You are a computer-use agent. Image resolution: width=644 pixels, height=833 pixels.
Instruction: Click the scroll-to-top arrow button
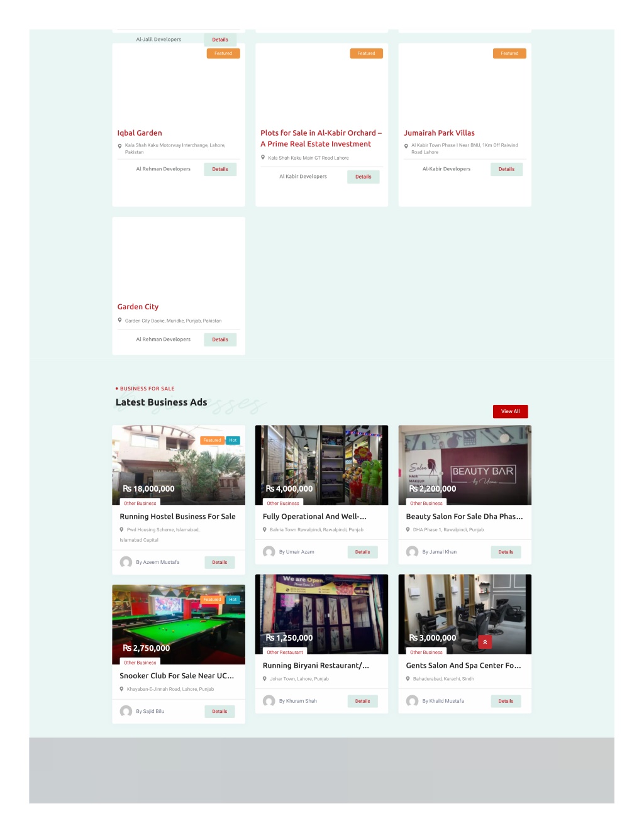tap(485, 642)
